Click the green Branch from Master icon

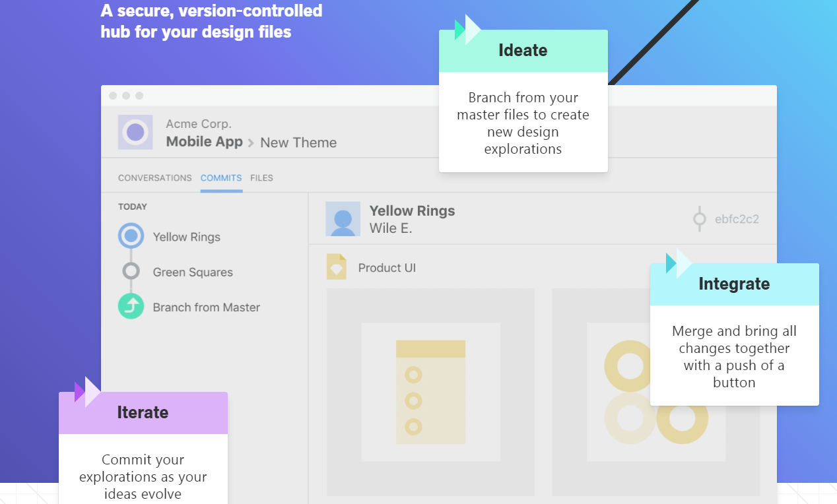(131, 306)
